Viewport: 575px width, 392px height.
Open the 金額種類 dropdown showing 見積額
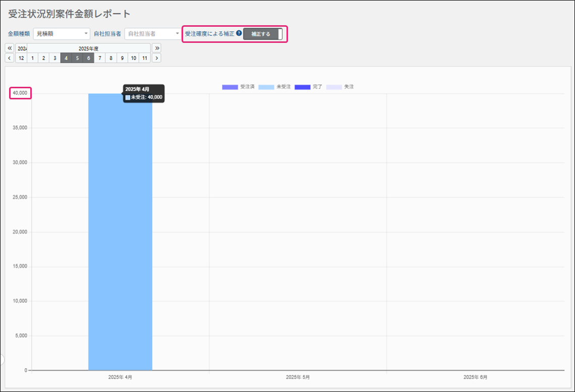click(x=62, y=34)
